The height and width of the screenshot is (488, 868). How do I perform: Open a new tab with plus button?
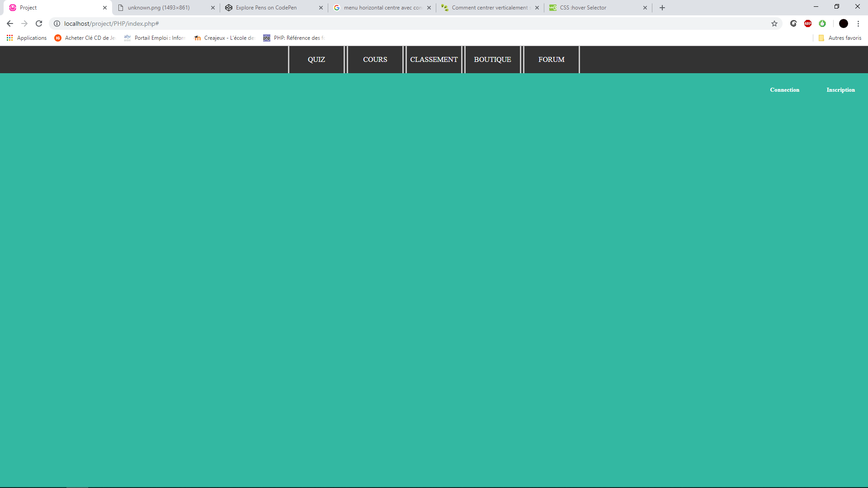(662, 8)
